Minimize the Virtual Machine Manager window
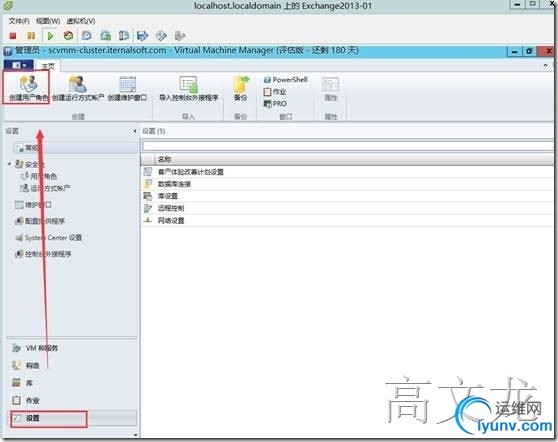The width and height of the screenshot is (558, 442). [x=514, y=52]
